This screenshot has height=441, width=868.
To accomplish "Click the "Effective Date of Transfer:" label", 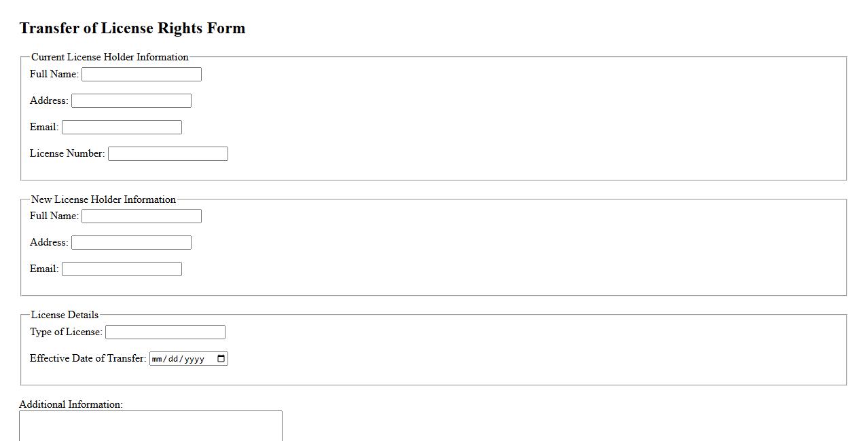I will point(88,358).
